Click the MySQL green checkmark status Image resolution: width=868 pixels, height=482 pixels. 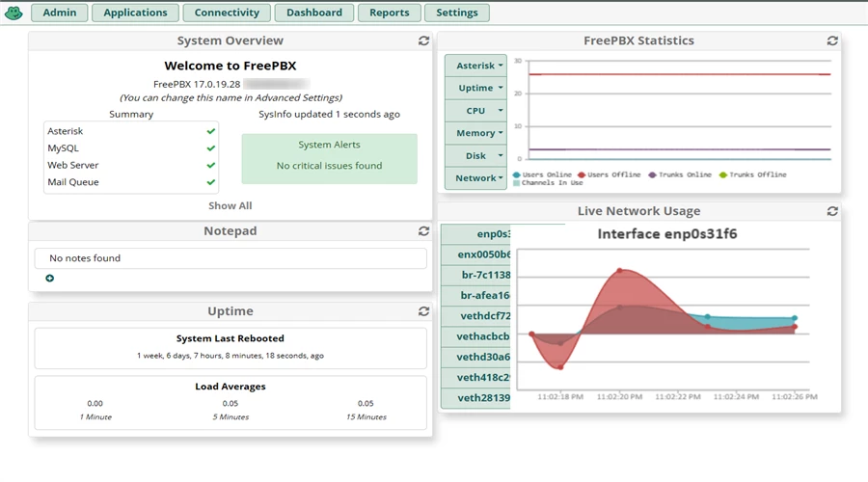pyautogui.click(x=211, y=148)
